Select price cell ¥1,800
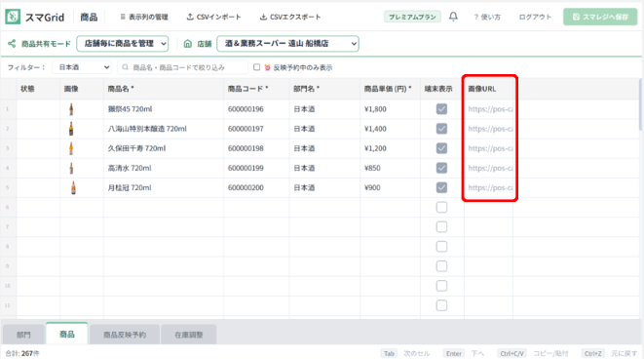The height and width of the screenshot is (359, 644). 390,109
